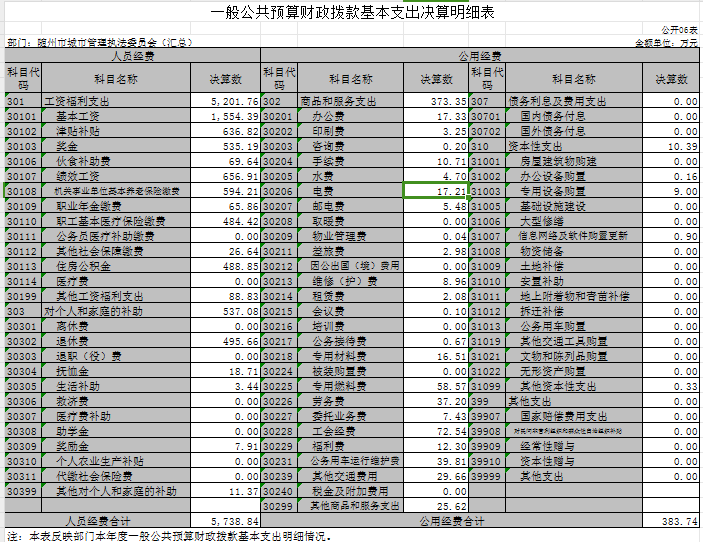703x542 pixels.
Task: Select the 退休费 cell
Action: pyautogui.click(x=116, y=341)
